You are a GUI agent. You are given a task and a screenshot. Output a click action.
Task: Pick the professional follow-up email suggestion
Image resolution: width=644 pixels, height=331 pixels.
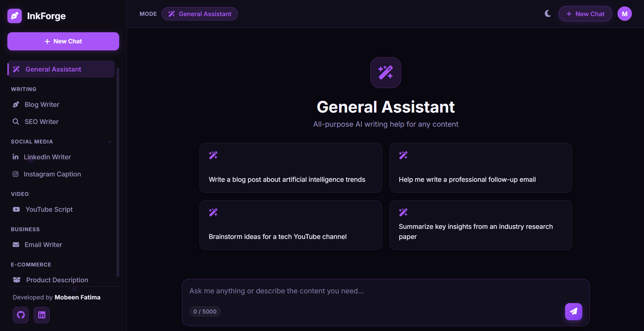click(480, 168)
